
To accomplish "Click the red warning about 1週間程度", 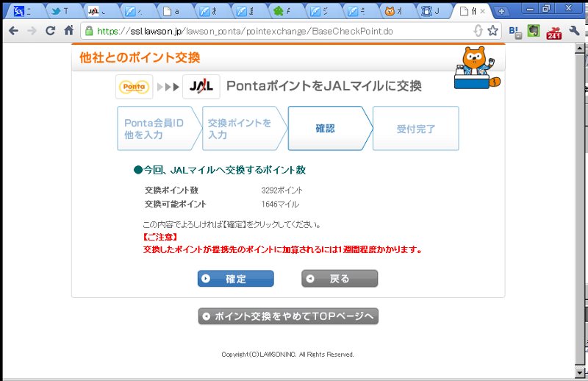I will click(283, 249).
